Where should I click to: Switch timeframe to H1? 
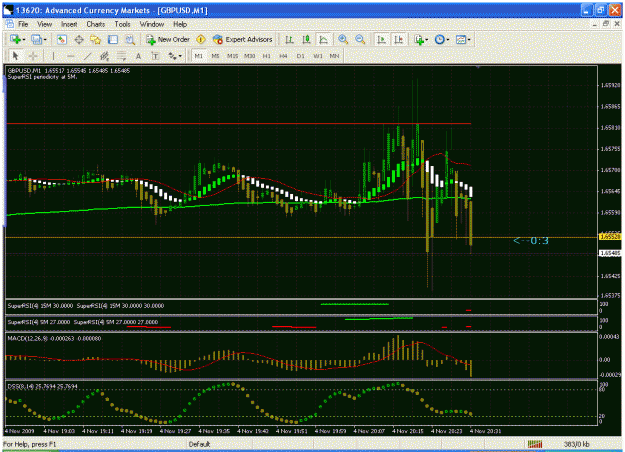267,56
